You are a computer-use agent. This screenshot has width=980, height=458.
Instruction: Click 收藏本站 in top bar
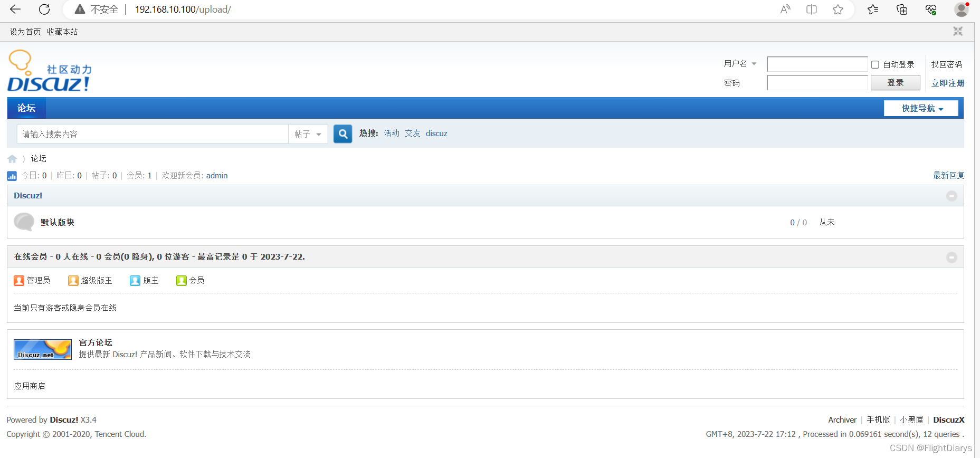[x=62, y=32]
